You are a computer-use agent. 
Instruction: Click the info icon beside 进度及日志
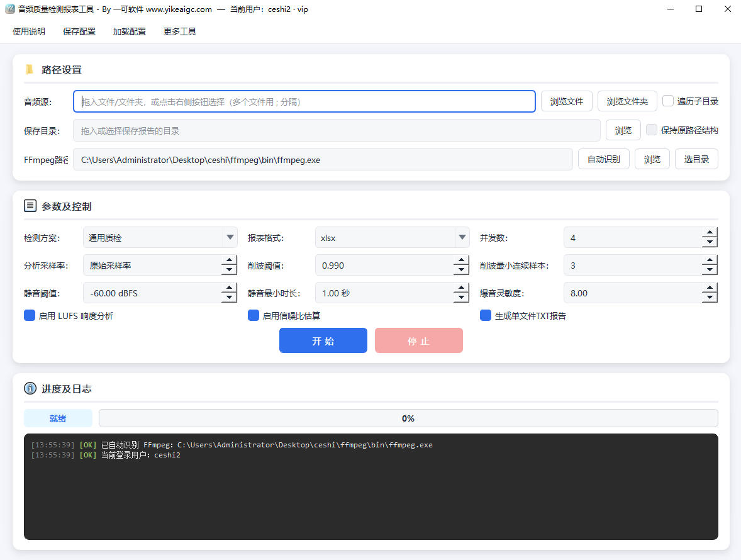[x=30, y=388]
